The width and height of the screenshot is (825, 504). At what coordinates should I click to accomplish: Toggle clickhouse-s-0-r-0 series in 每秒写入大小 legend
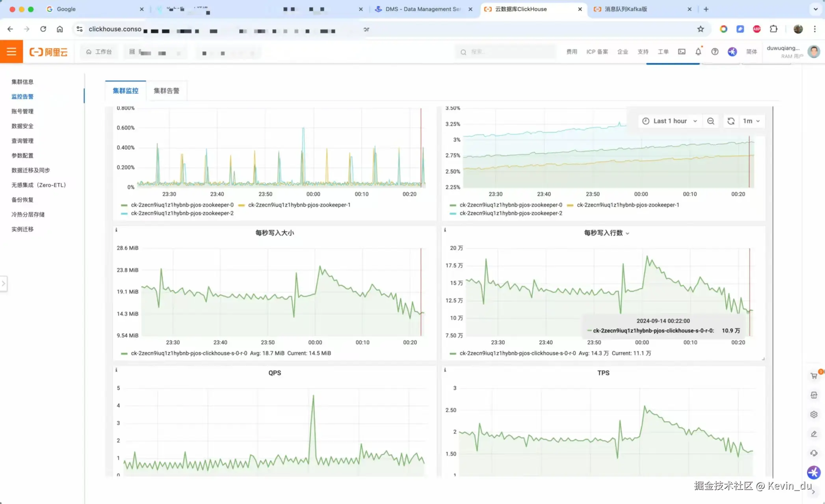189,353
